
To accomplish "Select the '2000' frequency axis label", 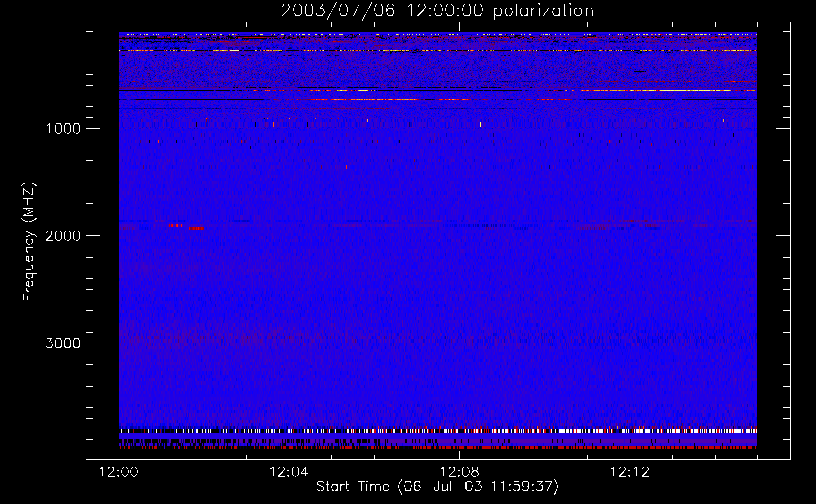I will 63,236.
